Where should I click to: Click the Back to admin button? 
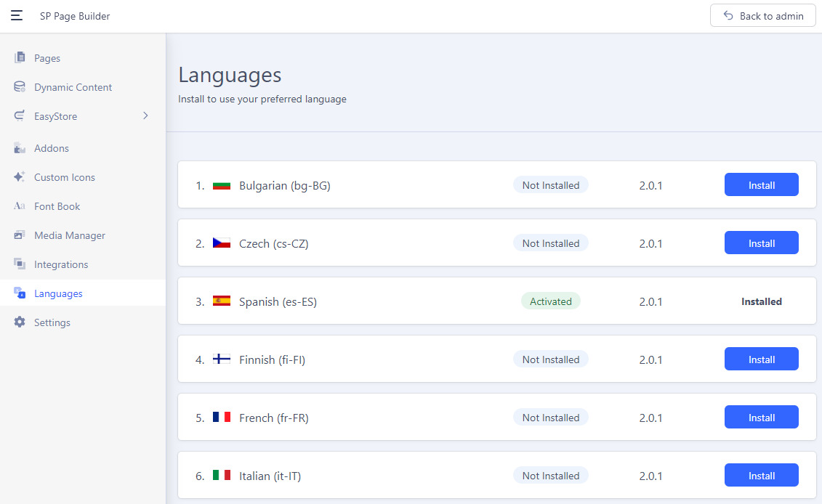tap(763, 16)
